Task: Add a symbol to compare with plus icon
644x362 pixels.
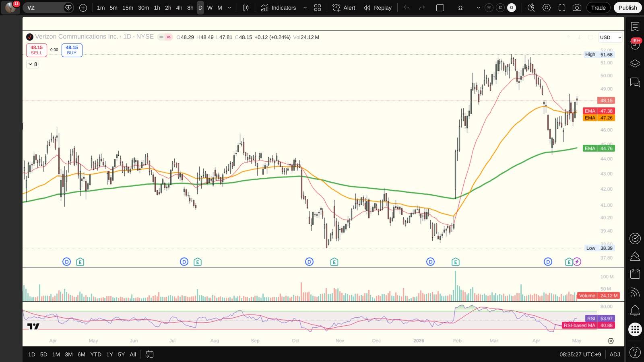Action: [83, 8]
